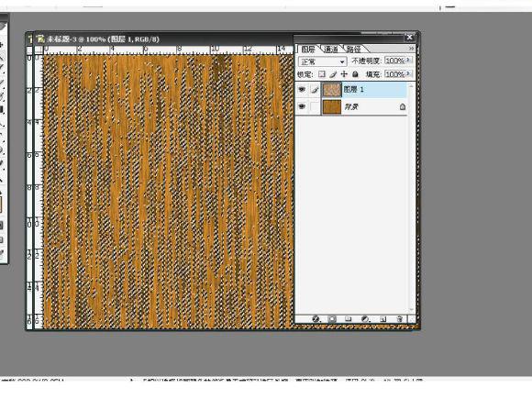Select the 背景 layer thumbnail

click(x=331, y=107)
